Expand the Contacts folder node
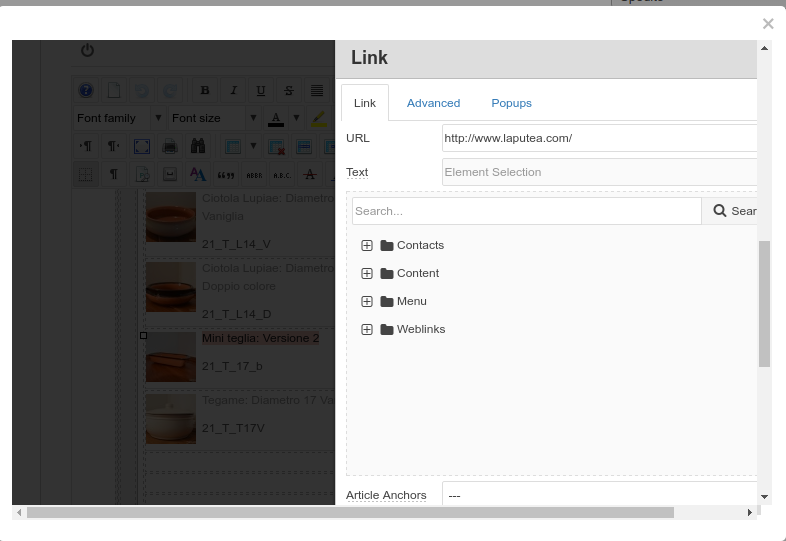The height and width of the screenshot is (541, 786). click(x=367, y=245)
